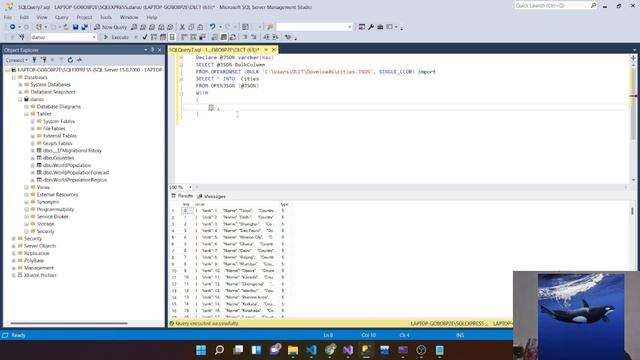The height and width of the screenshot is (360, 640).
Task: Select the Programmability folder
Action: click(x=56, y=209)
